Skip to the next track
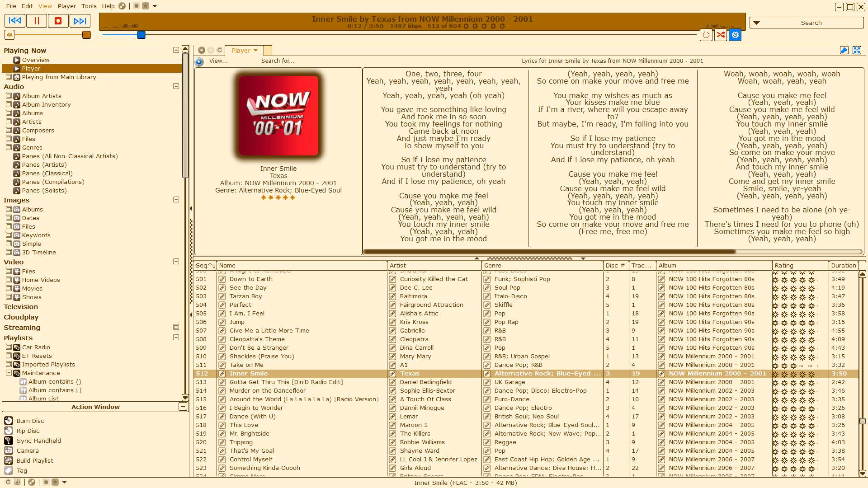The image size is (868, 488). tap(80, 21)
